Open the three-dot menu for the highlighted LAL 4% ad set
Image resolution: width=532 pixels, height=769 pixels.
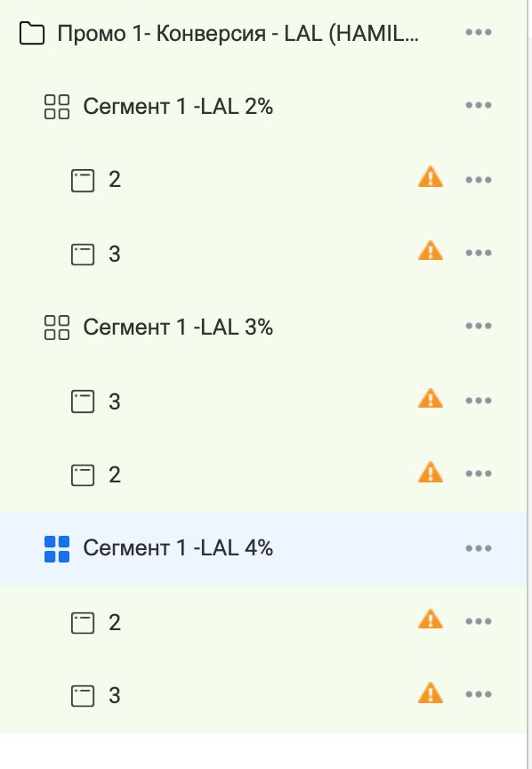tap(479, 548)
